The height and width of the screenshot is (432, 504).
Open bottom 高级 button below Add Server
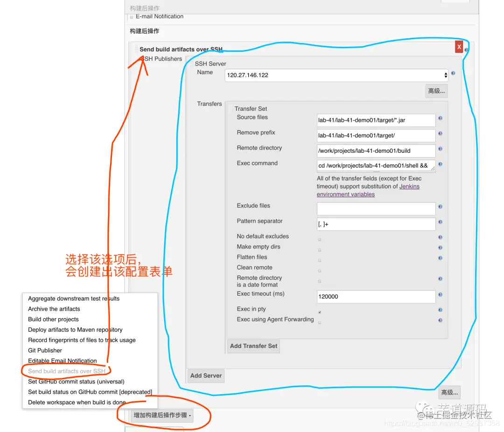[x=449, y=392]
